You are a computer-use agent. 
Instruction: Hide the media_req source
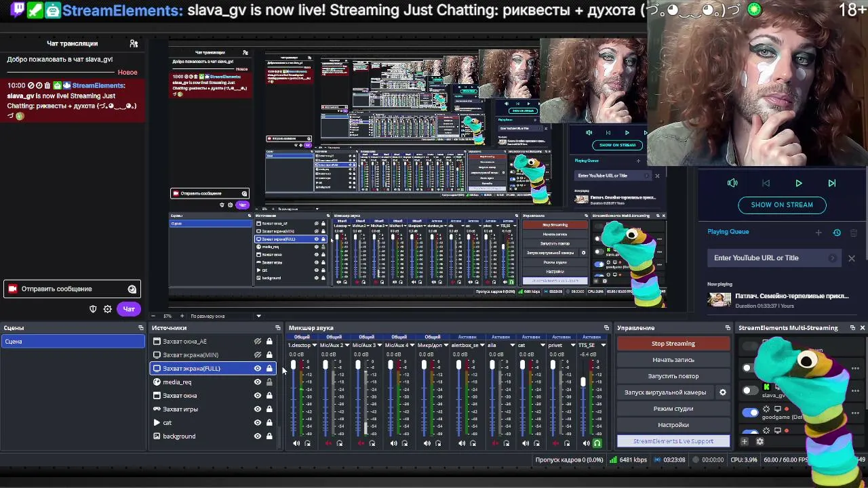(x=258, y=382)
